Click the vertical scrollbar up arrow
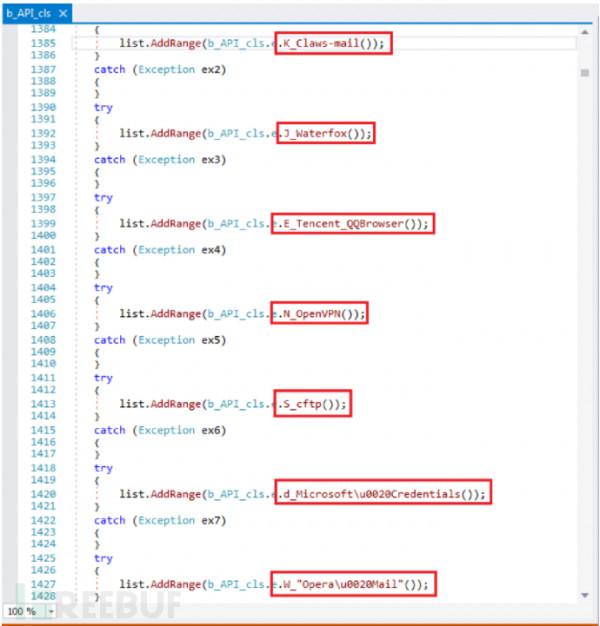Viewport: 600px width, 626px height. [584, 32]
